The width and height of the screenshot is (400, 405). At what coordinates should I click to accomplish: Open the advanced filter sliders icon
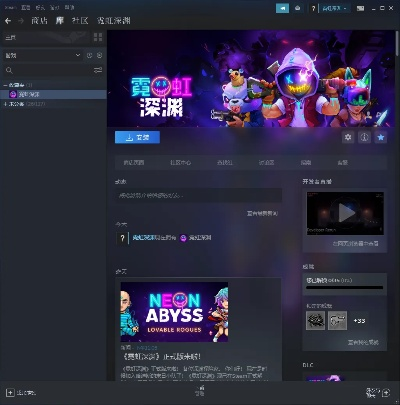(x=98, y=70)
